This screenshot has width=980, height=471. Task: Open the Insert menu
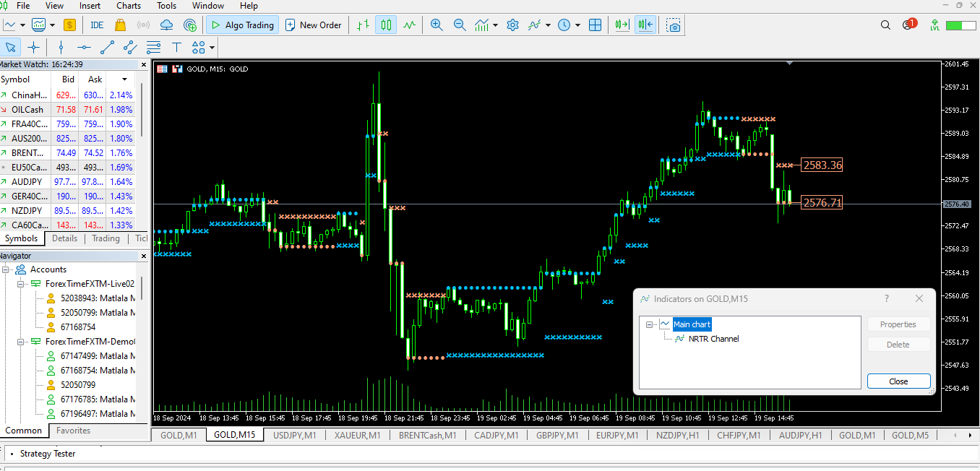click(90, 6)
